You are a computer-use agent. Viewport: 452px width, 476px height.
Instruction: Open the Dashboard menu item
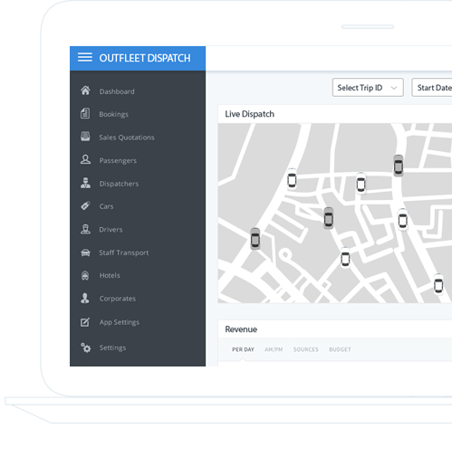coord(117,91)
